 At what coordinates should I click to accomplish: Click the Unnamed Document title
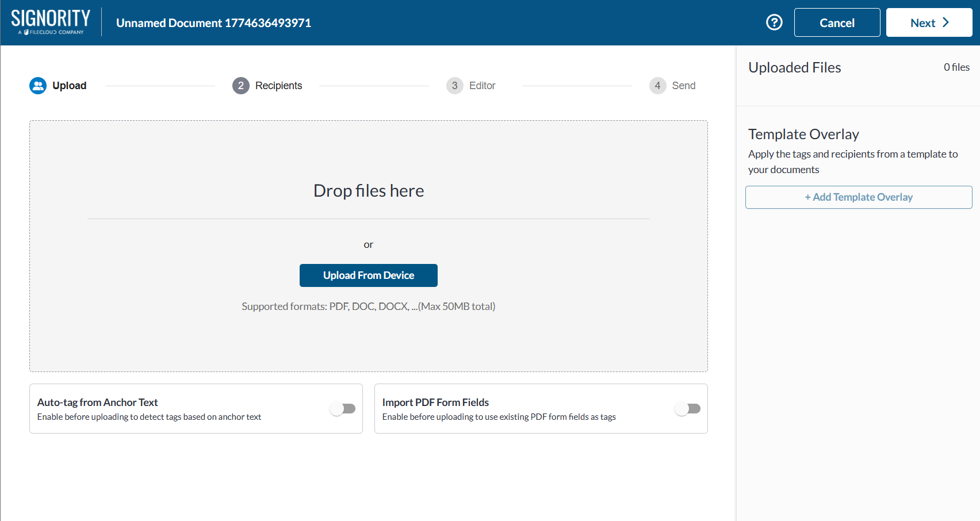point(213,23)
